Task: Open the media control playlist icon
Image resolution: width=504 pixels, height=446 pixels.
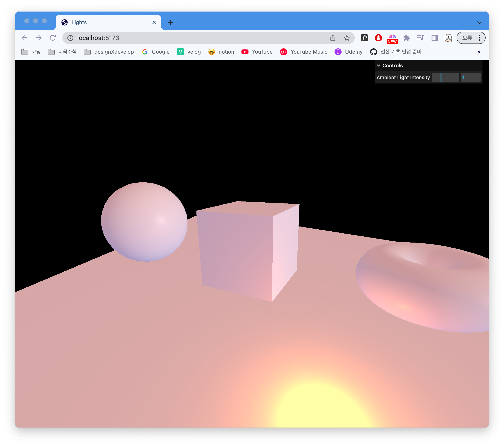Action: 420,38
